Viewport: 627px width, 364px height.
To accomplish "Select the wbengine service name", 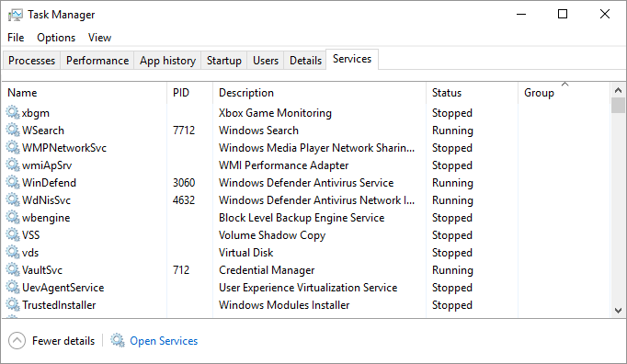I will click(x=46, y=218).
